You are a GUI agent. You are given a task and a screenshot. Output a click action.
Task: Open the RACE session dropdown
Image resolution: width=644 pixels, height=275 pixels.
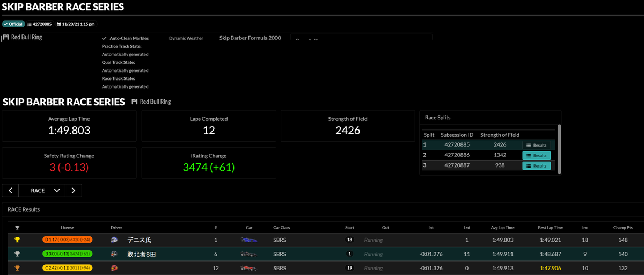(x=42, y=190)
